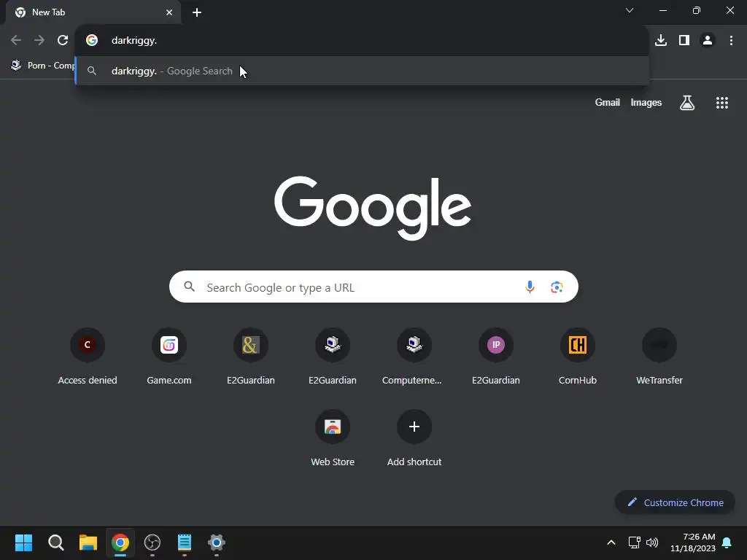Open File Explorer from the taskbar

pos(88,542)
